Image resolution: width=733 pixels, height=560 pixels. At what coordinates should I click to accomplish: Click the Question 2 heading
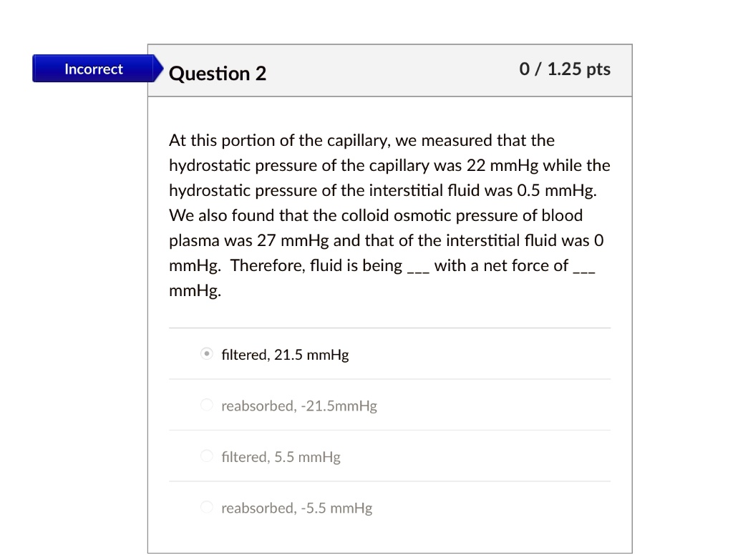218,72
